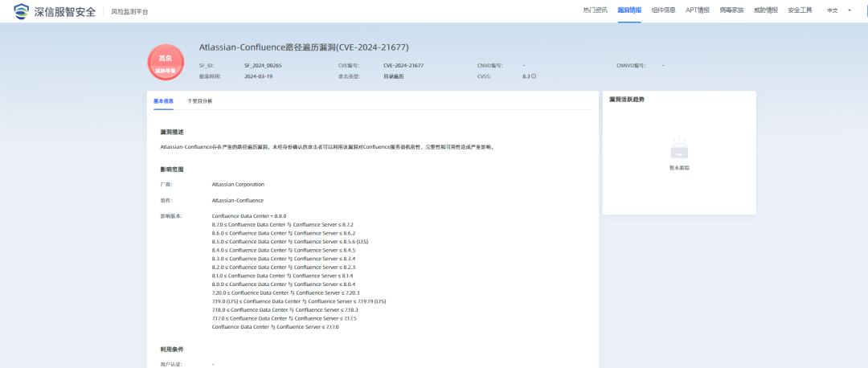Click the 中文 language label
Image resolution: width=868 pixels, height=368 pixels.
tap(833, 10)
